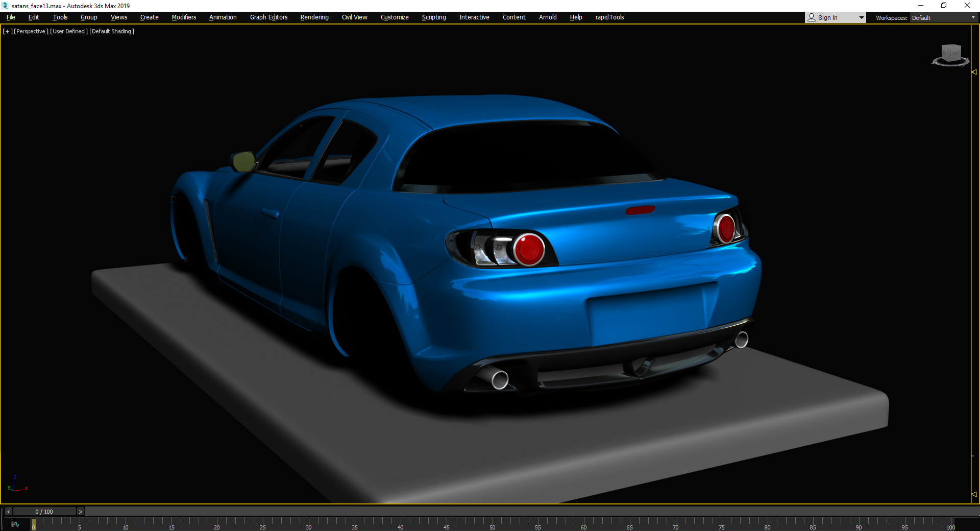Click the axis tripod gizmo in viewport corner
Viewport: 980px width, 531px height.
click(17, 483)
